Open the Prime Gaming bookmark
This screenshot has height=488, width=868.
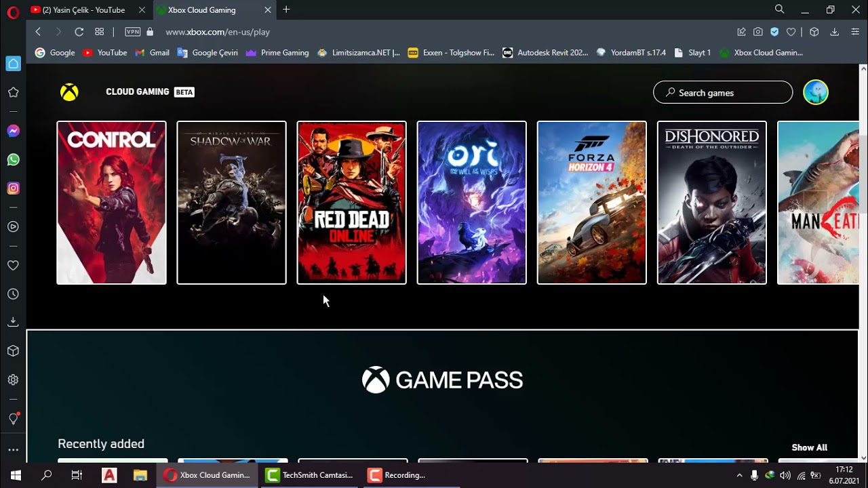click(277, 52)
